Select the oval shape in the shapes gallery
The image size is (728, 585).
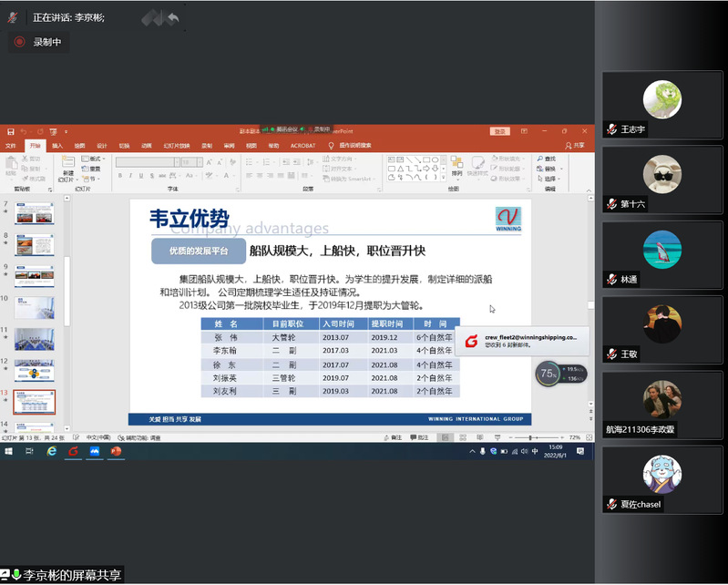point(435,159)
